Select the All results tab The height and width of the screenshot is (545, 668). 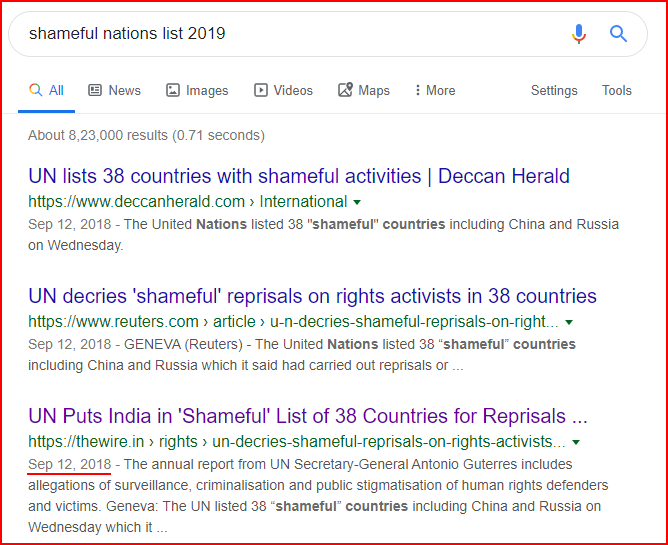point(46,91)
